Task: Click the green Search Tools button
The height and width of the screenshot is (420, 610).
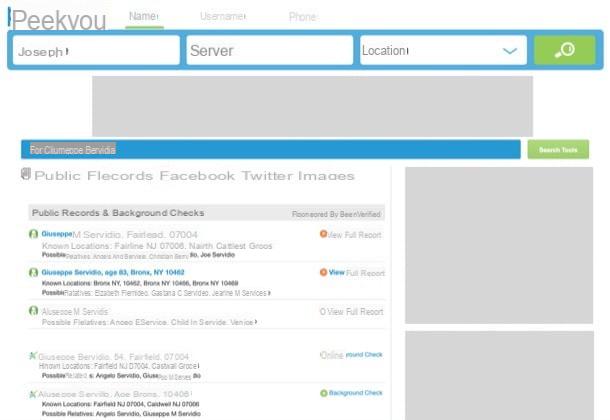Action: [558, 150]
